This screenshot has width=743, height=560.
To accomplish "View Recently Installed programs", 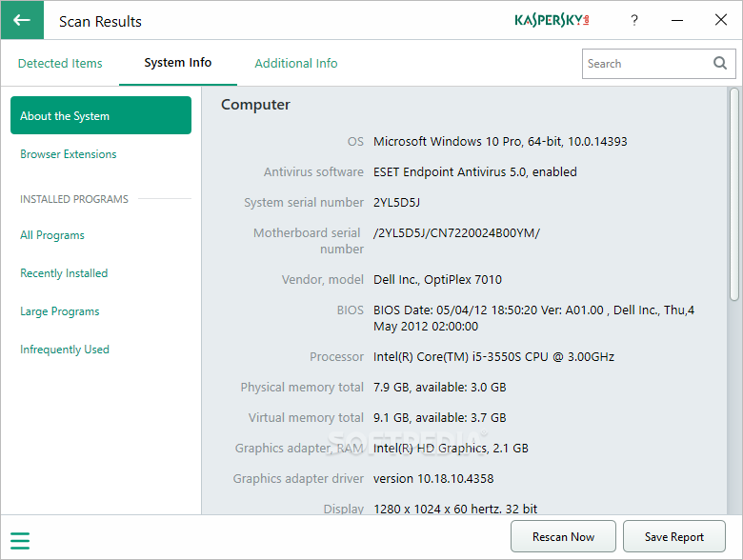I will [x=64, y=273].
